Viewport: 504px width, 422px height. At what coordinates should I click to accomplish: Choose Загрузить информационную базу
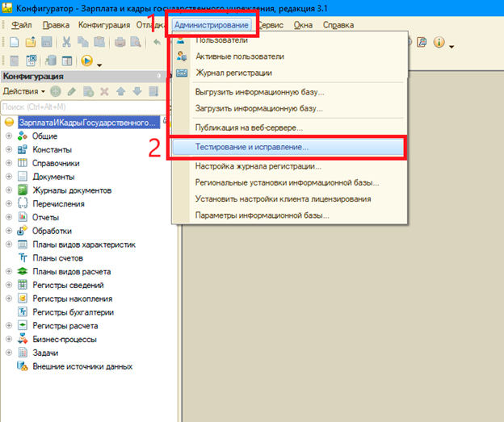(x=289, y=109)
